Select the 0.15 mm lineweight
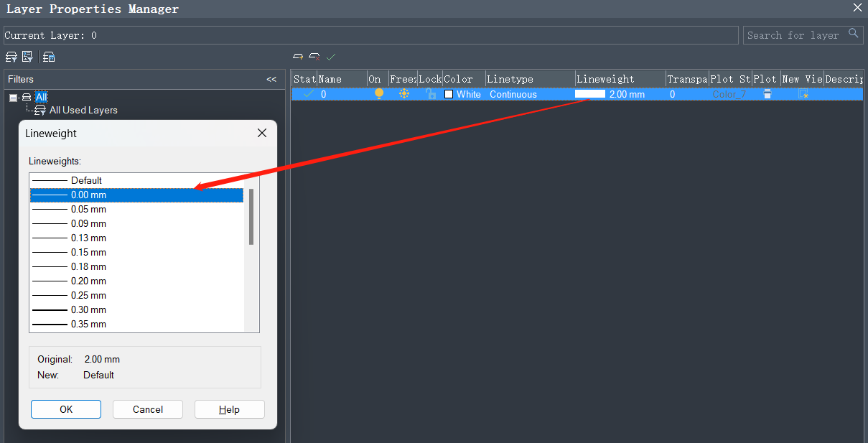Image resolution: width=868 pixels, height=443 pixels. 136,252
